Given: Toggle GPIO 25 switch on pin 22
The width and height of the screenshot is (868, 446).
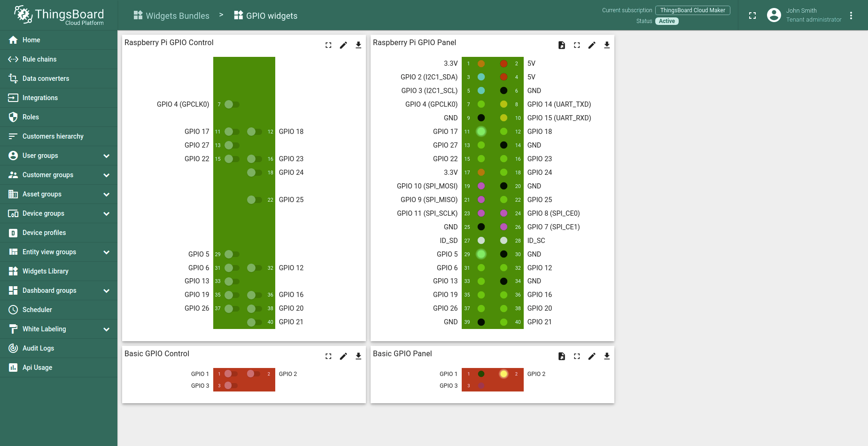Looking at the screenshot, I should tap(255, 200).
